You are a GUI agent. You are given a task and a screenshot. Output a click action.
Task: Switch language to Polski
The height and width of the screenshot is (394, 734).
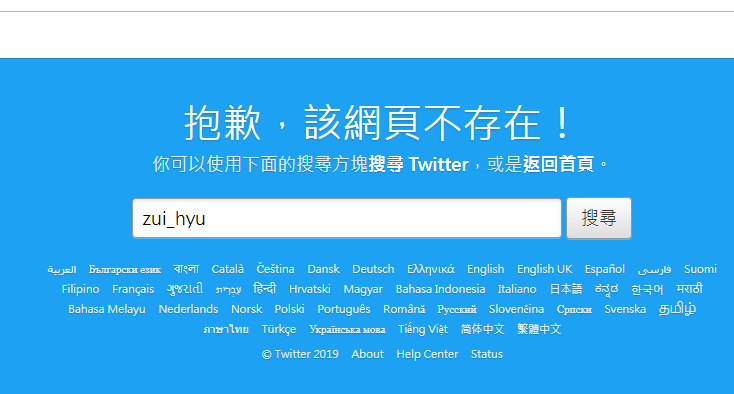point(289,309)
